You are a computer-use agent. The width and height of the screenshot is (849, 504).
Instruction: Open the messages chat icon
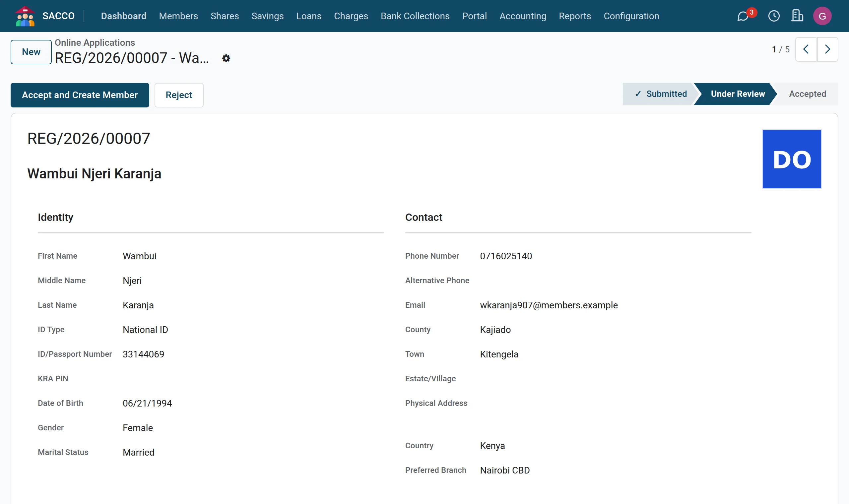[743, 16]
